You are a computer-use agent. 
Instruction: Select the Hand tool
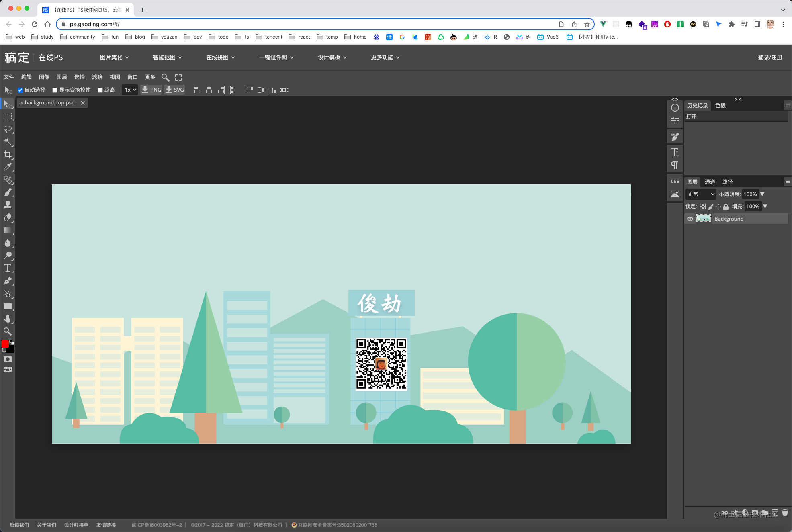(x=8, y=319)
